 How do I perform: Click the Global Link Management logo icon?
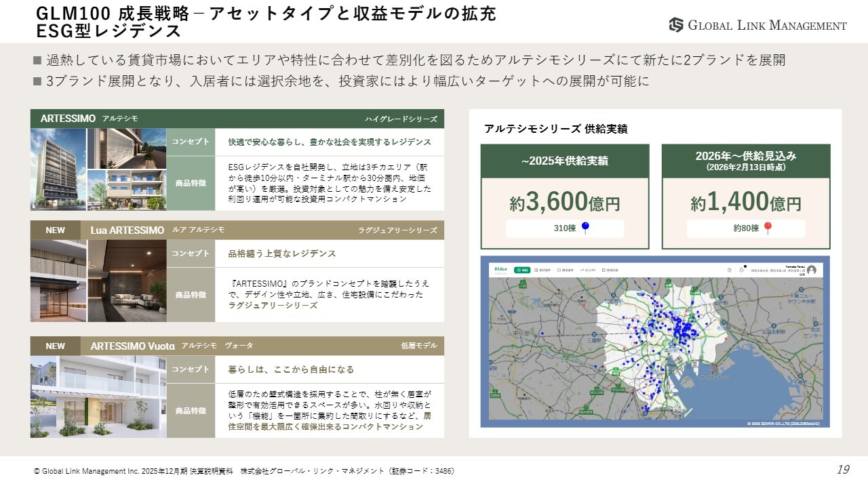(x=676, y=25)
